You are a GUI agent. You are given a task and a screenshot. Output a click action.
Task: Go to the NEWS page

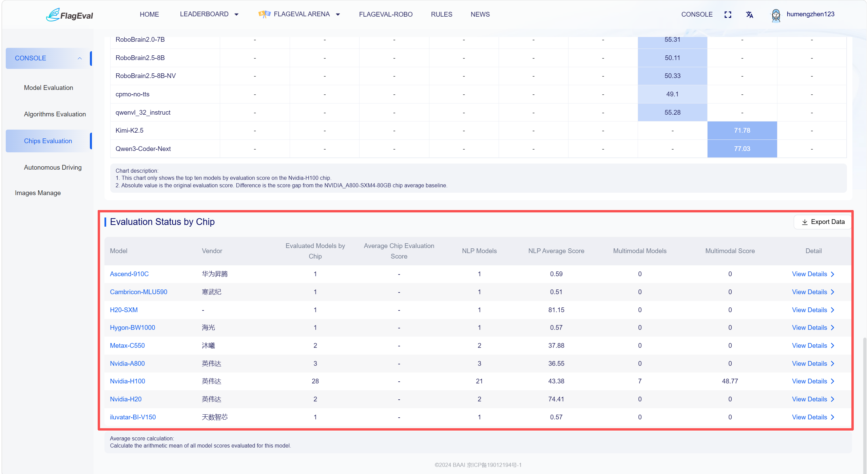[x=480, y=14]
